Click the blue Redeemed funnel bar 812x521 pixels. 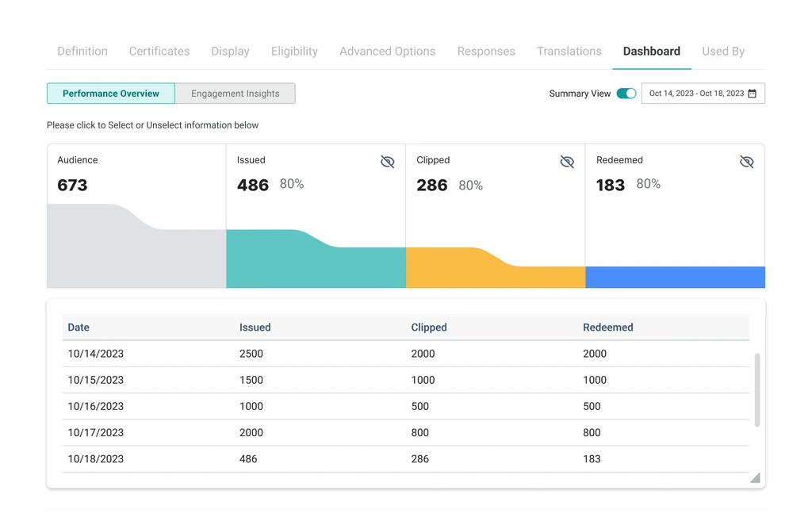click(676, 277)
